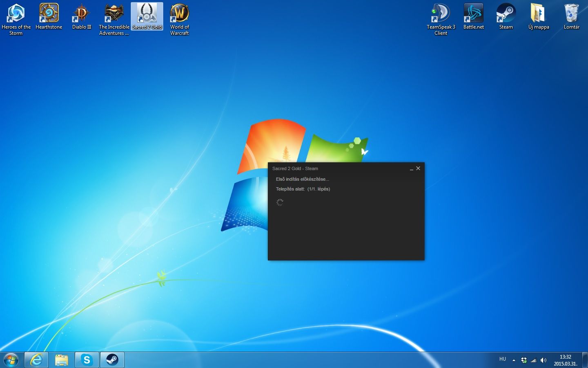Select The Incredible Adventures desktop icon
This screenshot has width=588, height=368.
pyautogui.click(x=114, y=13)
